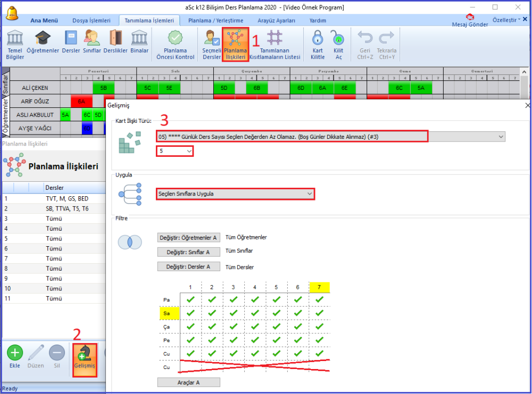This screenshot has height=394, width=532.
Task: Toggle Cu row period 7 checkmark
Action: pos(319,354)
